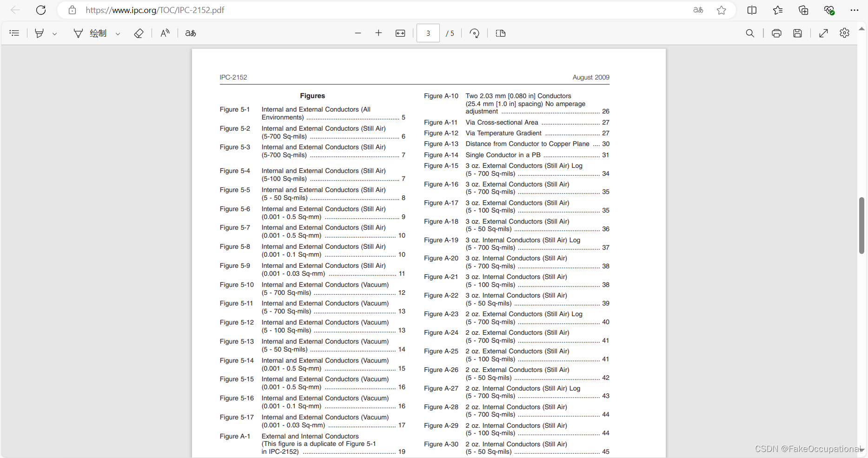Rotate the PDF page
Viewport: 868px width, 458px height.
click(474, 33)
